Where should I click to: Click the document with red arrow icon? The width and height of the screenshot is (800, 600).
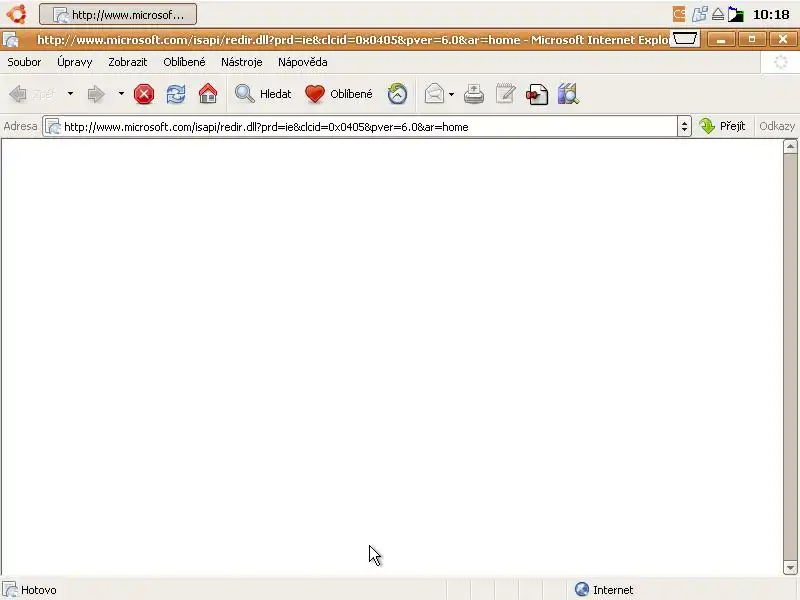(537, 94)
